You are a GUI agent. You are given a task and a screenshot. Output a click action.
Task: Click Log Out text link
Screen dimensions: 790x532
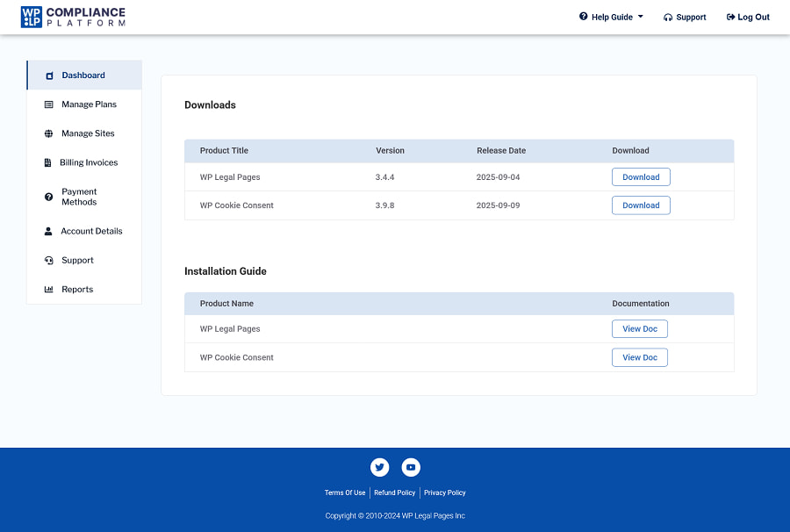[753, 18]
